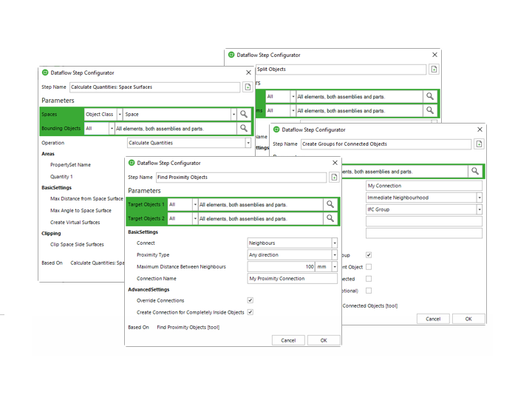
Task: Click green app icon of Calculate Quantities window
Action: pyautogui.click(x=45, y=72)
